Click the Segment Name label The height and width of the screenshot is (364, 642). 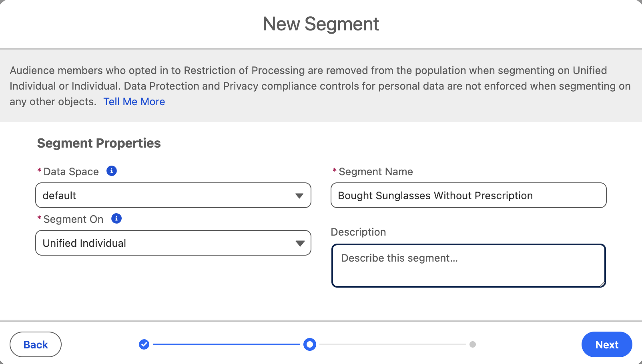(375, 172)
